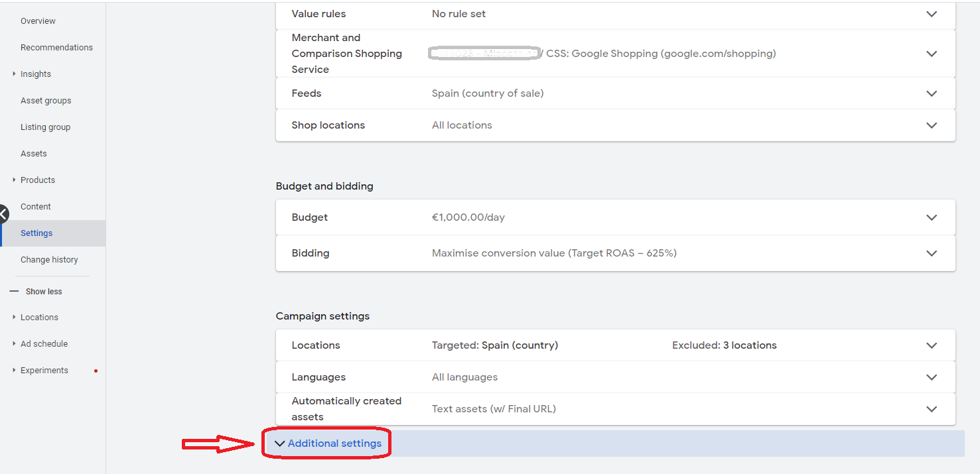
Task: Expand the Budget row chevron
Action: [x=932, y=217]
